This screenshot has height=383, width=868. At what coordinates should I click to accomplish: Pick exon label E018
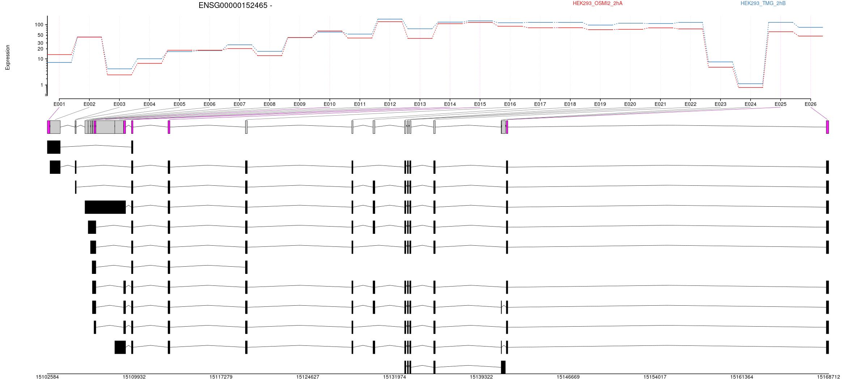(x=570, y=104)
